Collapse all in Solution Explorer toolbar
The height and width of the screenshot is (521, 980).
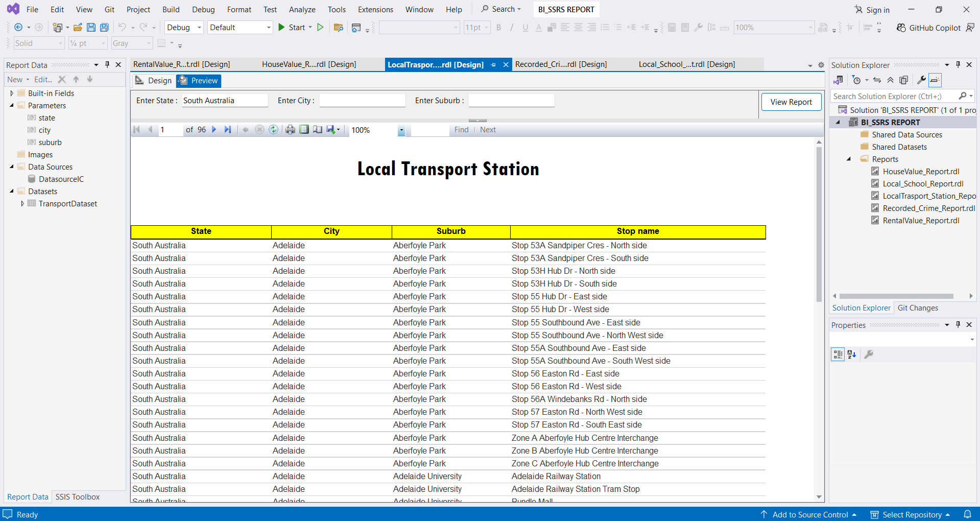click(890, 80)
